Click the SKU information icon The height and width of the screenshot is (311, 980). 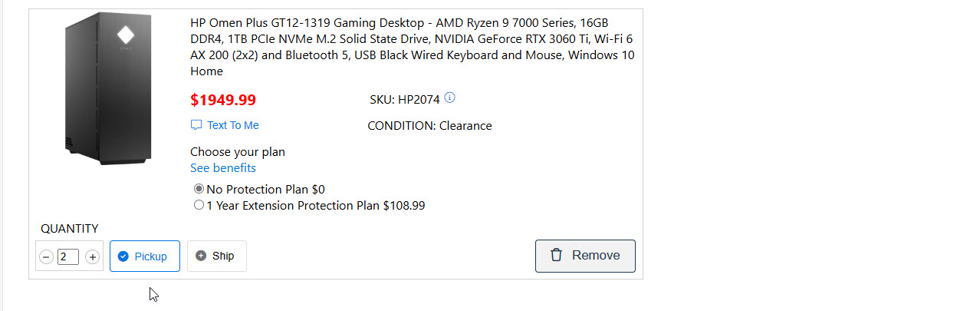point(450,98)
